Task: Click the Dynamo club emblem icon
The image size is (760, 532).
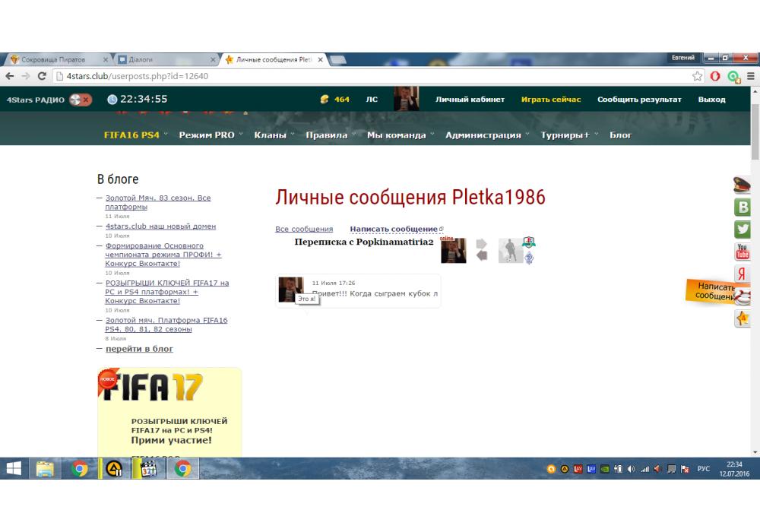Action: point(529,258)
